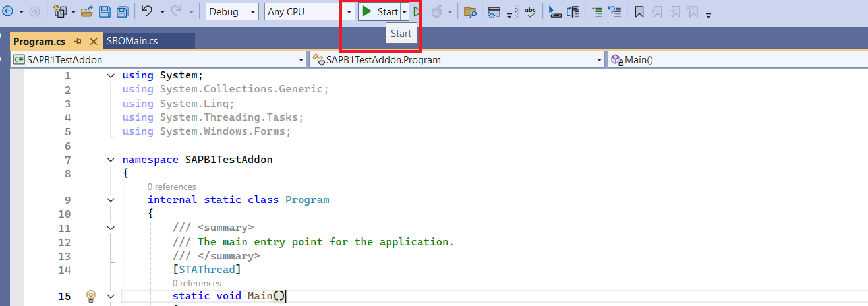Click the Save All toolbar icon
Screen dimensions: 868x306
[122, 12]
